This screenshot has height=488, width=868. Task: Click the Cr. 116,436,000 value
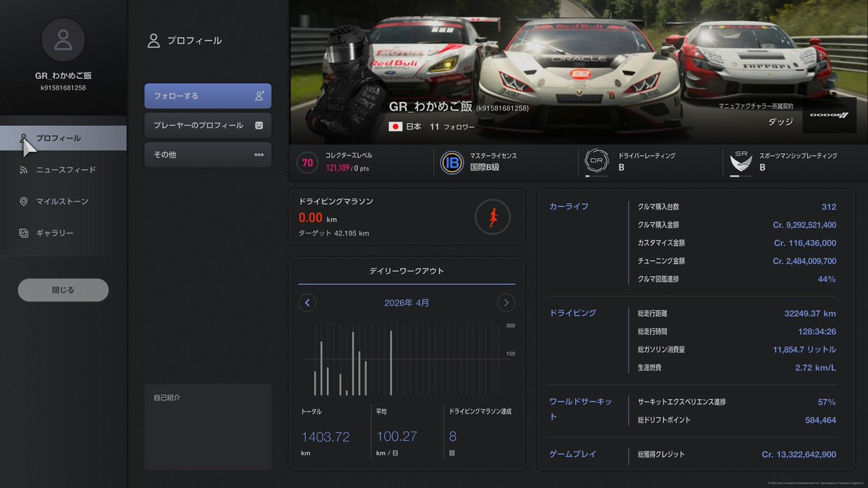[805, 243]
